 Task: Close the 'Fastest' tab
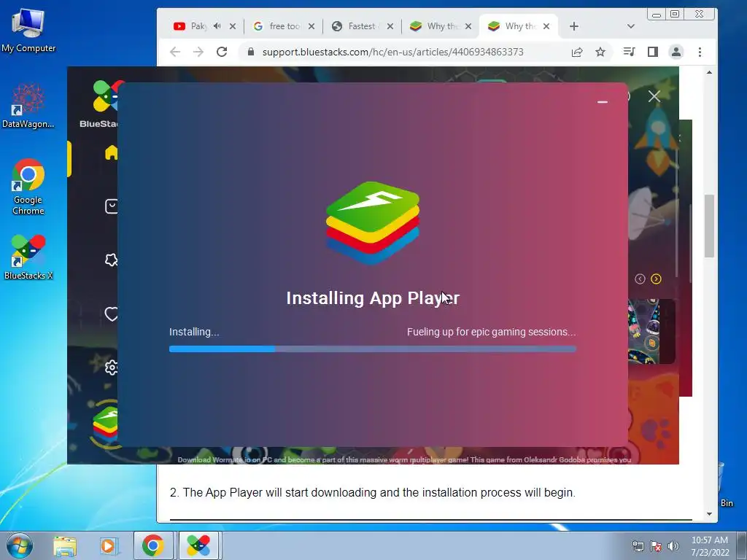pyautogui.click(x=390, y=26)
